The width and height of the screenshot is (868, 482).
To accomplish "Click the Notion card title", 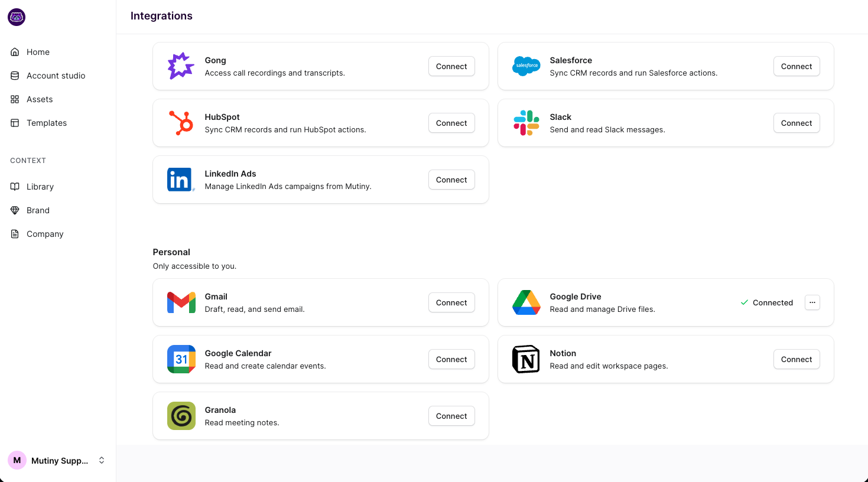I will 563,353.
